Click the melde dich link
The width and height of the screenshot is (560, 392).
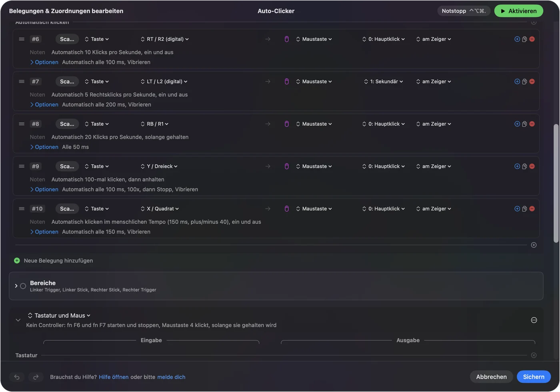coord(171,377)
